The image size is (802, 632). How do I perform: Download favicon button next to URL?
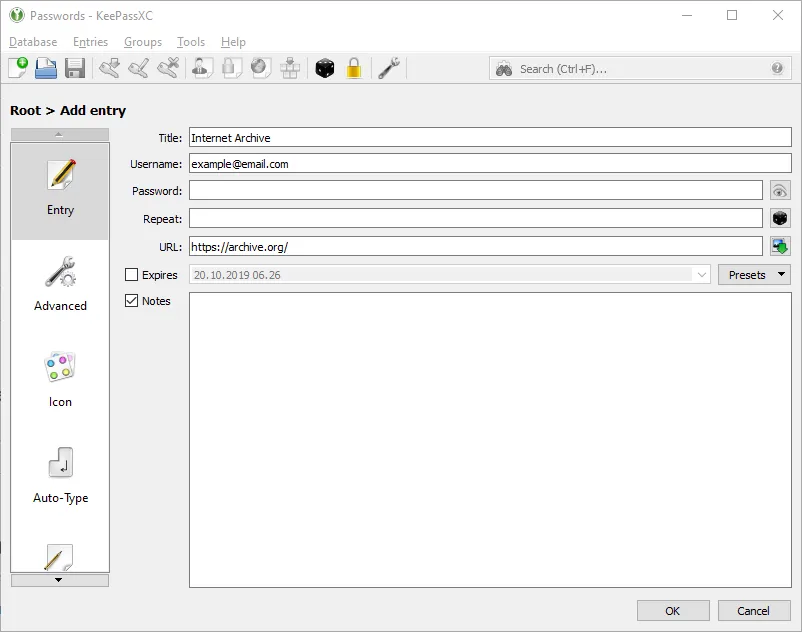click(780, 246)
